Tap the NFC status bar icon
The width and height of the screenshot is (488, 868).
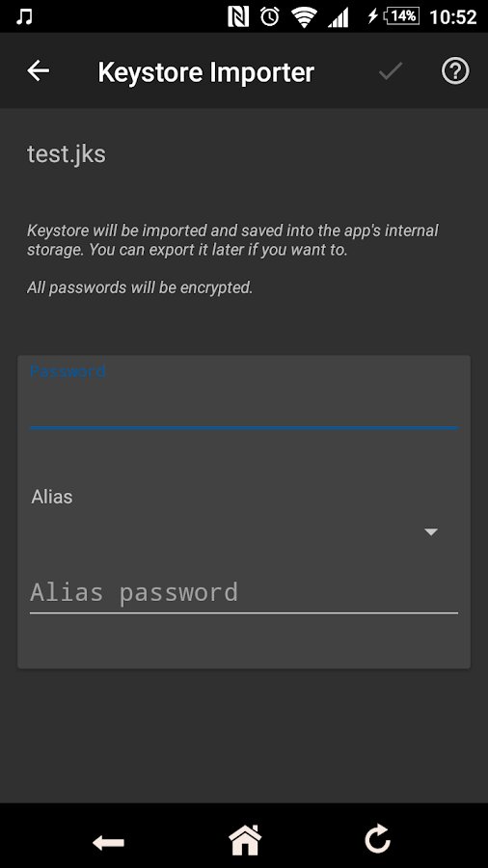point(238,16)
